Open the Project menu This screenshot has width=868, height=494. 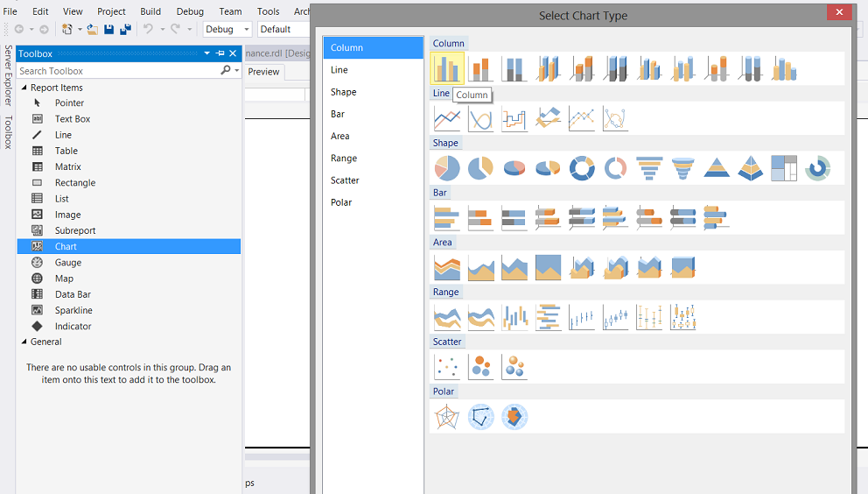[111, 11]
